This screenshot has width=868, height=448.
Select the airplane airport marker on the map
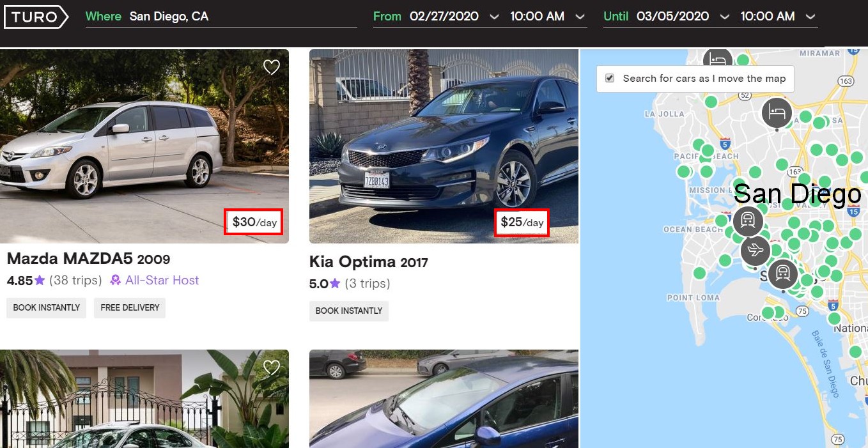click(756, 250)
